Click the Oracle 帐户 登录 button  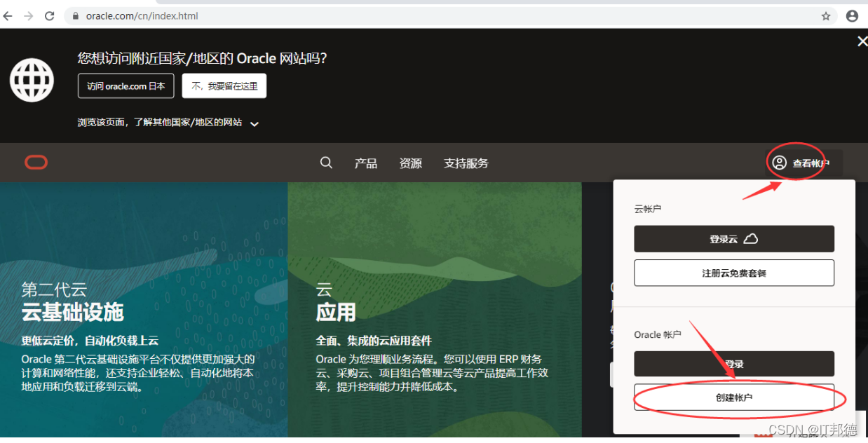pyautogui.click(x=734, y=364)
